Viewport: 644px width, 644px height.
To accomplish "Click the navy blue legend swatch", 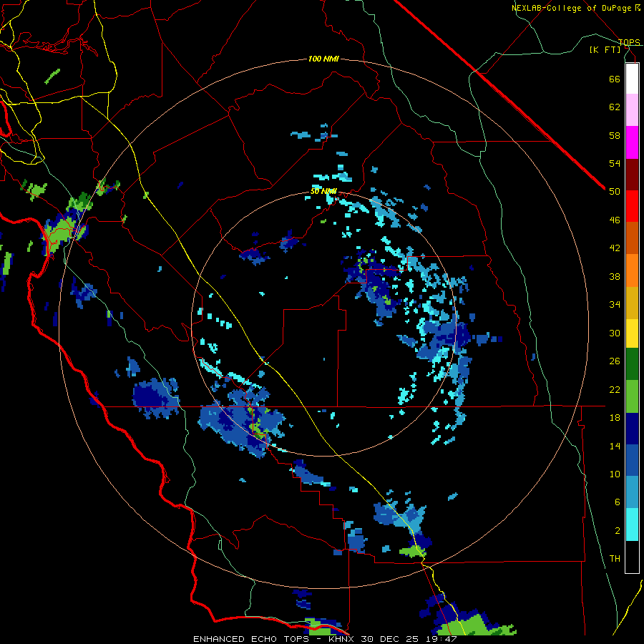I will (x=632, y=429).
